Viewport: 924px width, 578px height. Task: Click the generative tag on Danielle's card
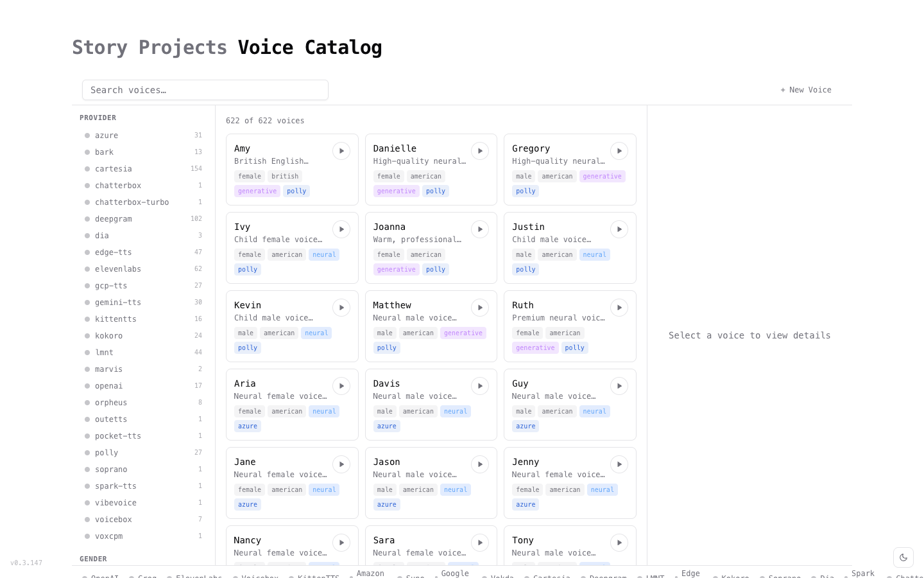coord(396,191)
